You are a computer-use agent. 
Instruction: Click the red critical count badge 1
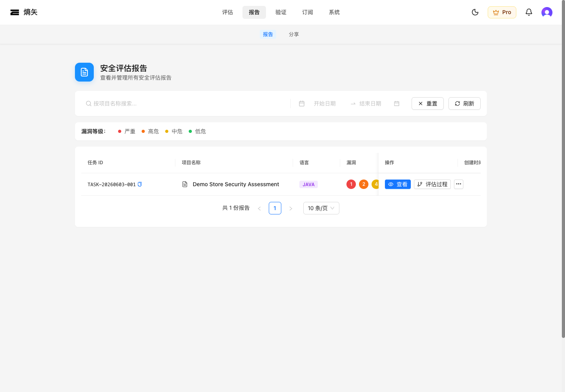tap(351, 184)
